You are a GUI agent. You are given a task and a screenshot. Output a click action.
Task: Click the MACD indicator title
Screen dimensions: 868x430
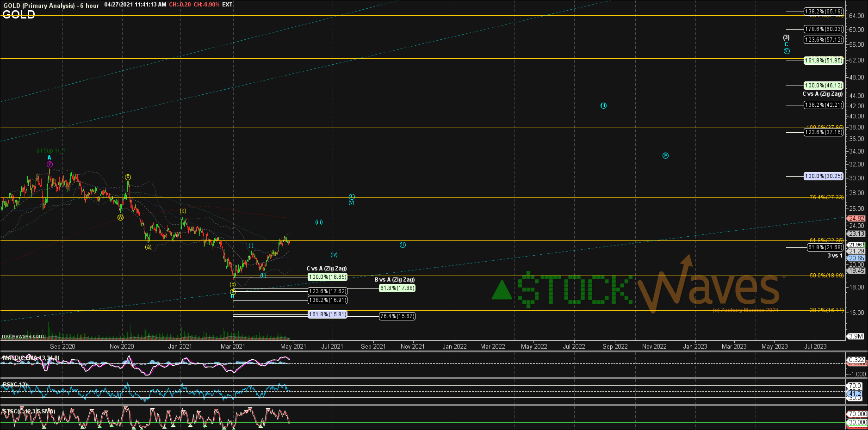pyautogui.click(x=31, y=358)
